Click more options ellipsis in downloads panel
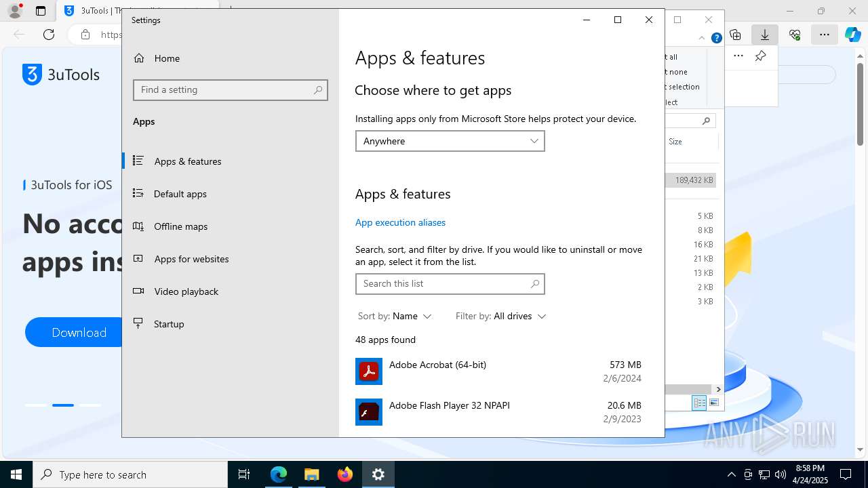Viewport: 868px width, 488px height. 738,56
